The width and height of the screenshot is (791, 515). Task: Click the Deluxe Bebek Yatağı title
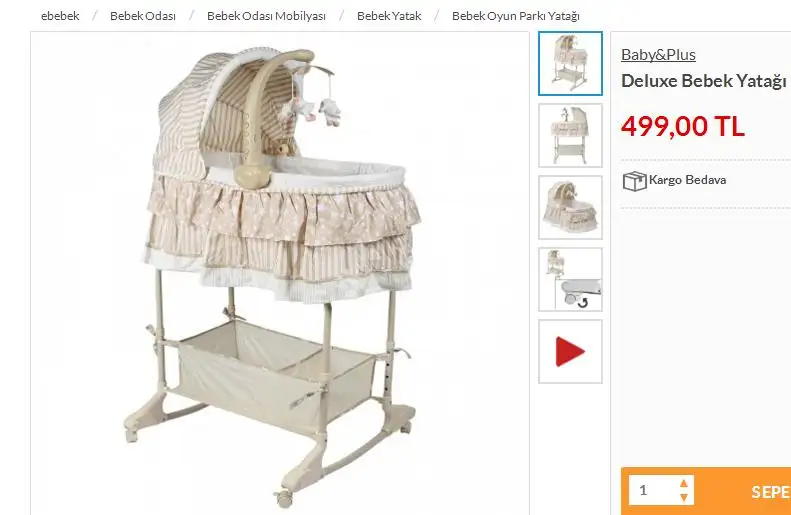704,81
